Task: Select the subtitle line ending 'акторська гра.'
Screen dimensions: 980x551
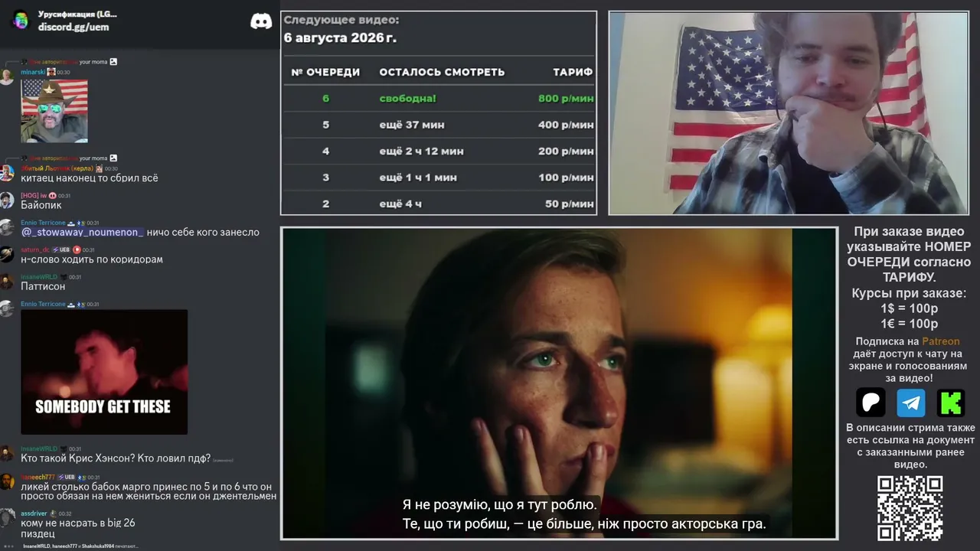Action: (x=584, y=524)
